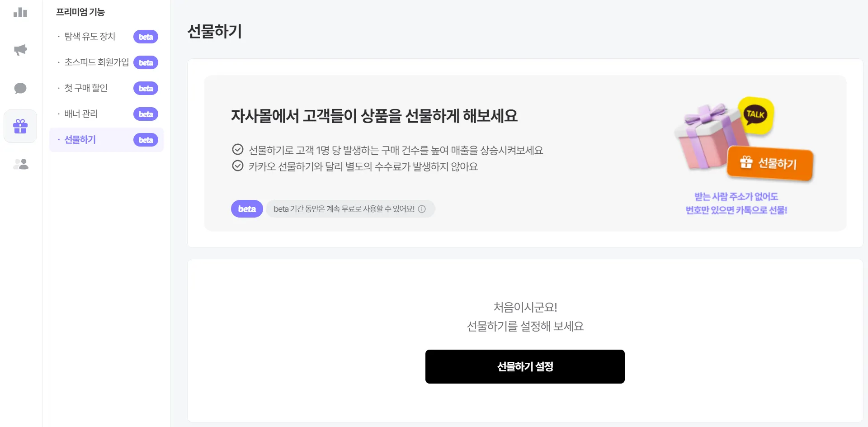
Task: Select the gift box premium features icon
Action: pos(20,126)
